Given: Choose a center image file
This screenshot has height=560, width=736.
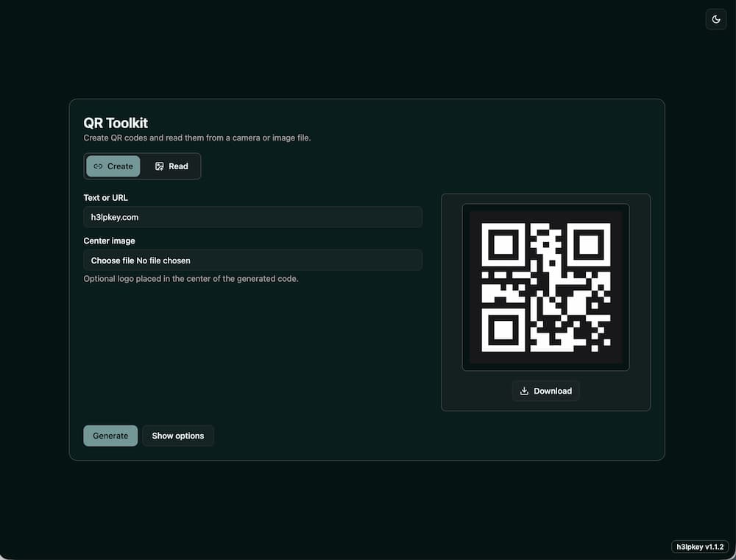Looking at the screenshot, I should [253, 260].
